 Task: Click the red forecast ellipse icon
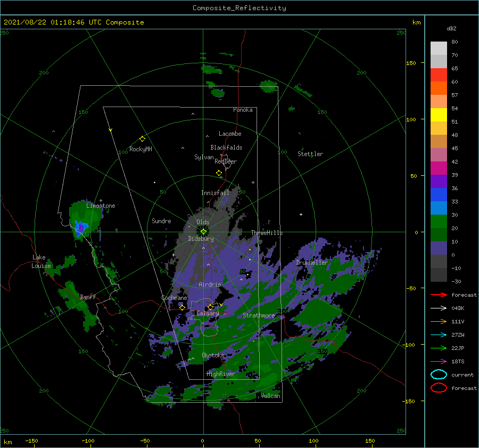tap(439, 388)
